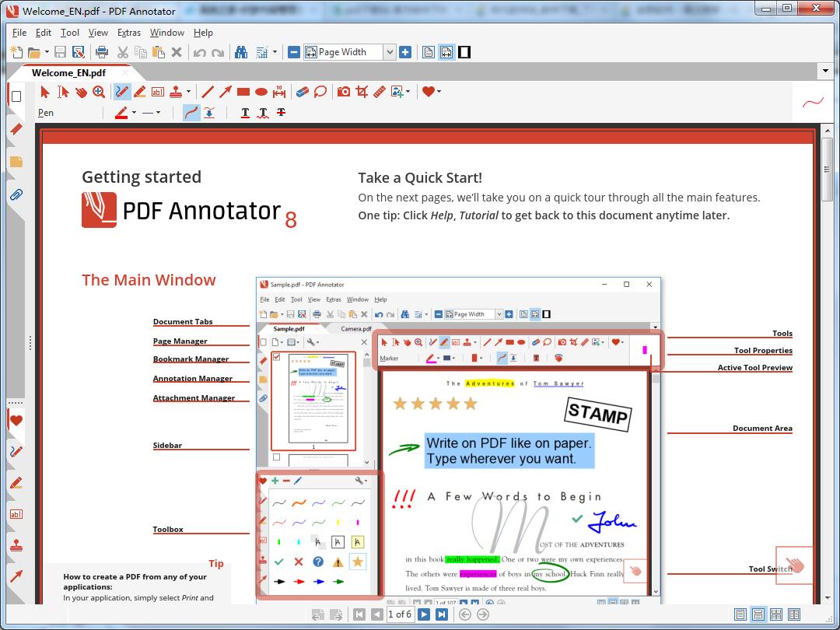
Task: Select the Lasso selection tool
Action: [x=319, y=91]
